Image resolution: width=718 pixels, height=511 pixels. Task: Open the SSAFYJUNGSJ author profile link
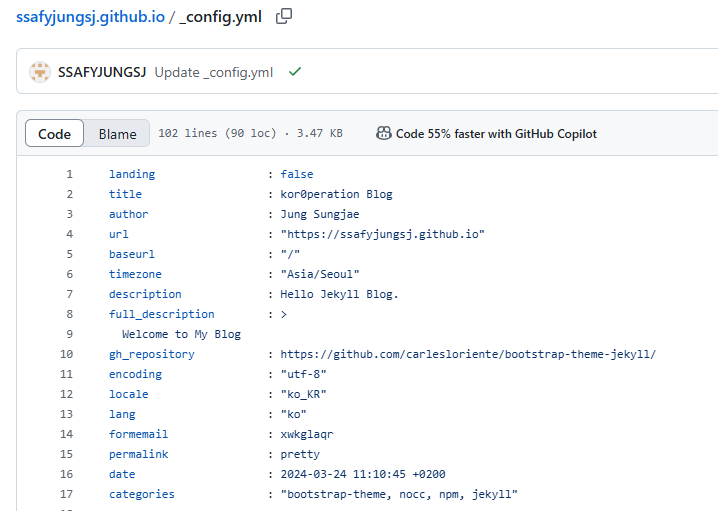[x=102, y=72]
